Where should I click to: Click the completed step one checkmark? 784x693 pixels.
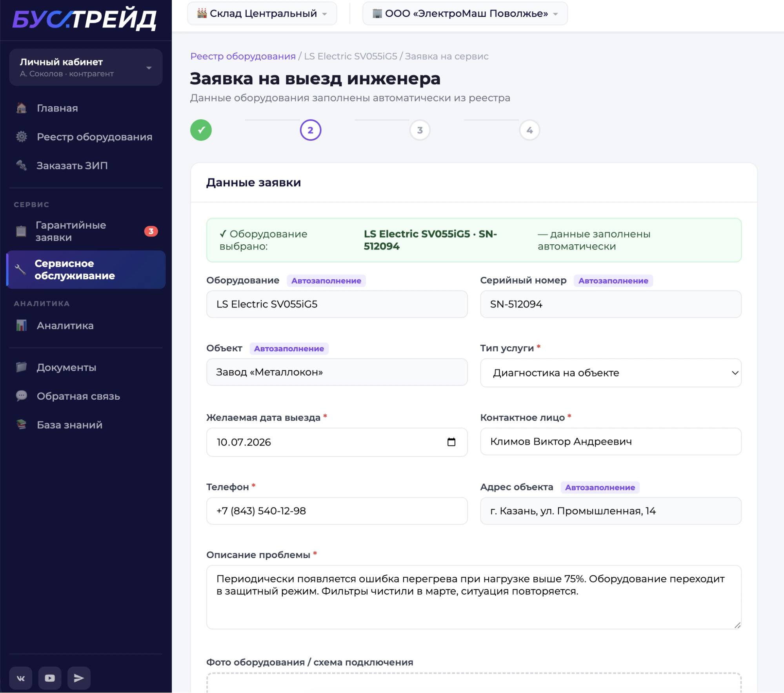tap(201, 130)
